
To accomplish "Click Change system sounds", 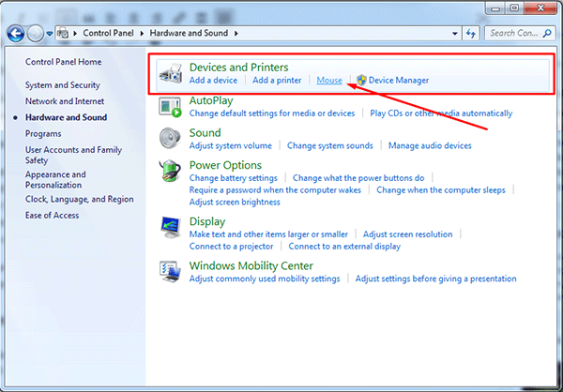I will click(x=330, y=145).
